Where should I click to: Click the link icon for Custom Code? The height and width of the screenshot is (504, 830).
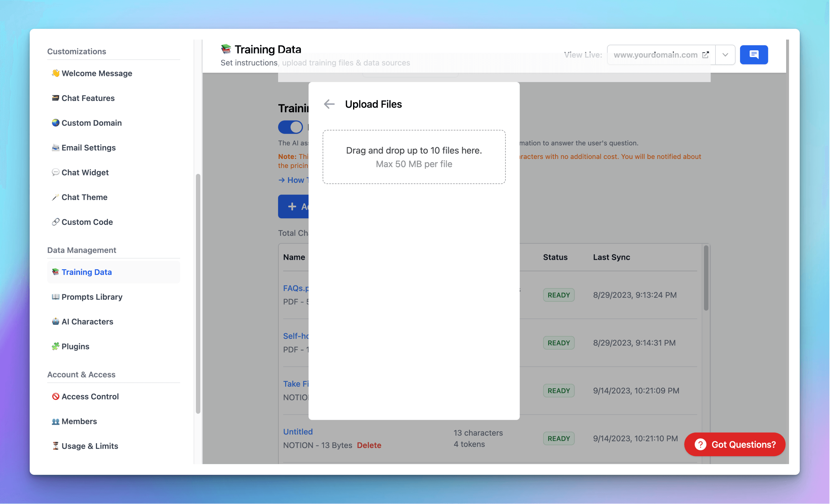(55, 222)
